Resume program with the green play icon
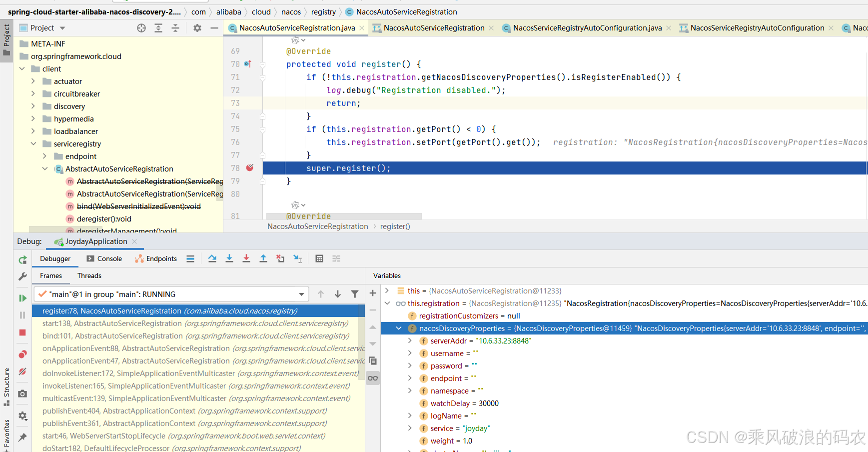Image resolution: width=868 pixels, height=452 pixels. tap(22, 298)
